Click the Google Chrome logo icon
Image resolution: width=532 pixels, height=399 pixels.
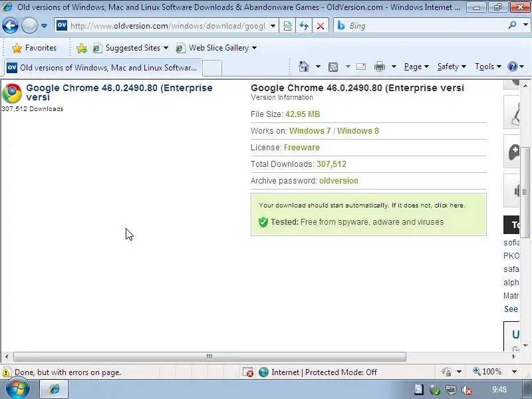tap(12, 93)
